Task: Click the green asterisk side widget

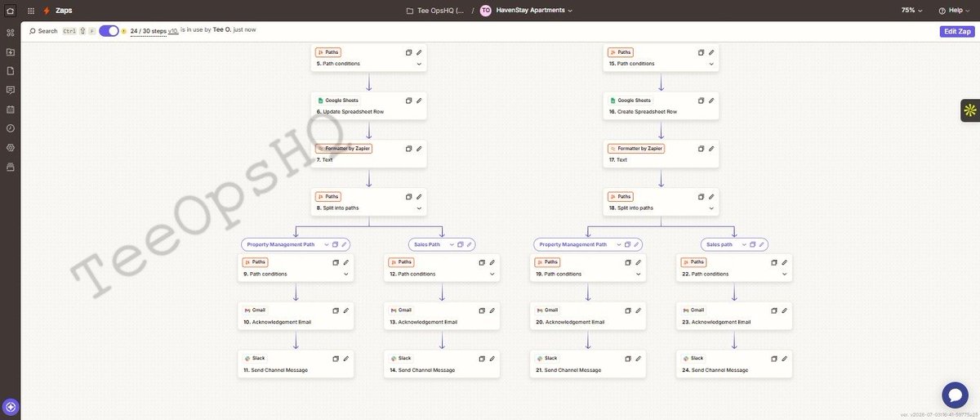Action: [x=970, y=109]
